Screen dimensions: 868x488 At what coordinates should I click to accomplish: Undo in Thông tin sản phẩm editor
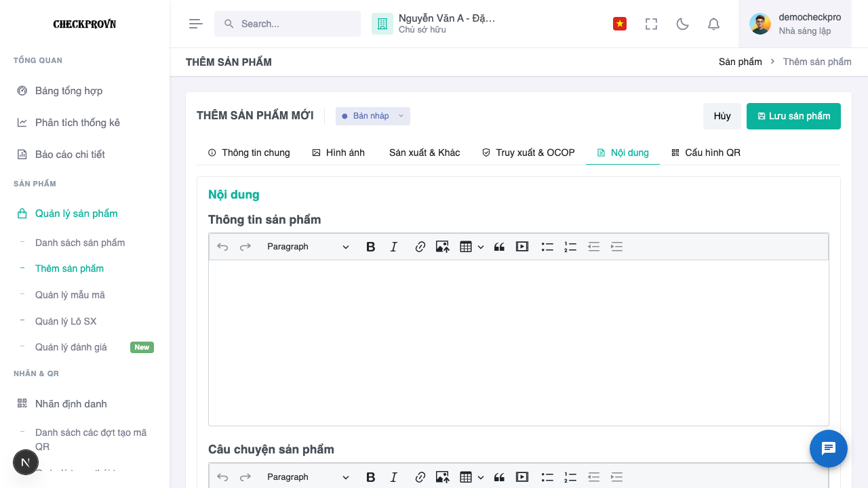point(222,247)
